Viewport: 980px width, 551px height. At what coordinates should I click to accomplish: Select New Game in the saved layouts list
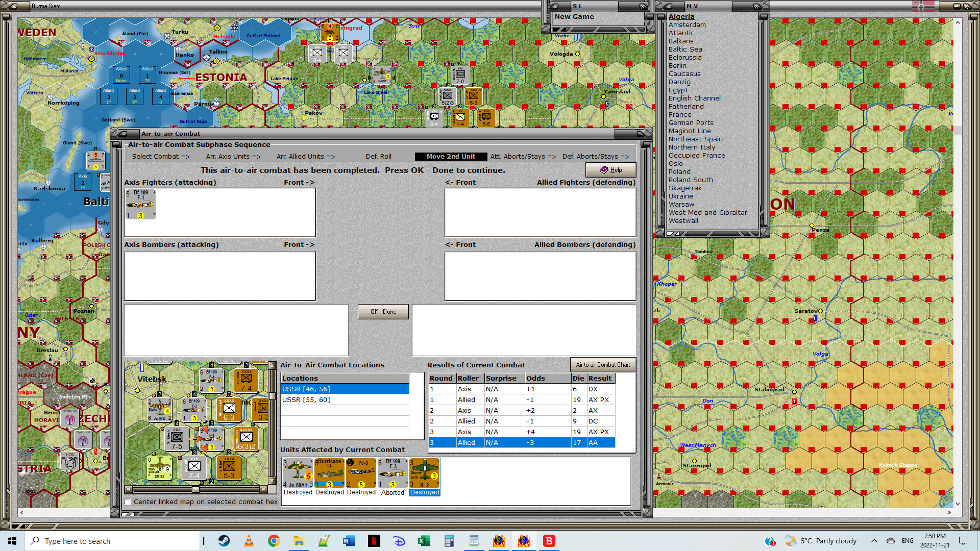[x=574, y=17]
